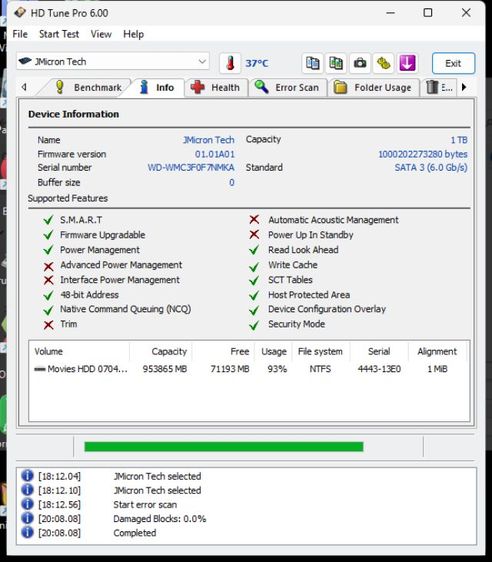The height and width of the screenshot is (562, 492).
Task: Click the trash can Erase tab icon
Action: [x=432, y=87]
